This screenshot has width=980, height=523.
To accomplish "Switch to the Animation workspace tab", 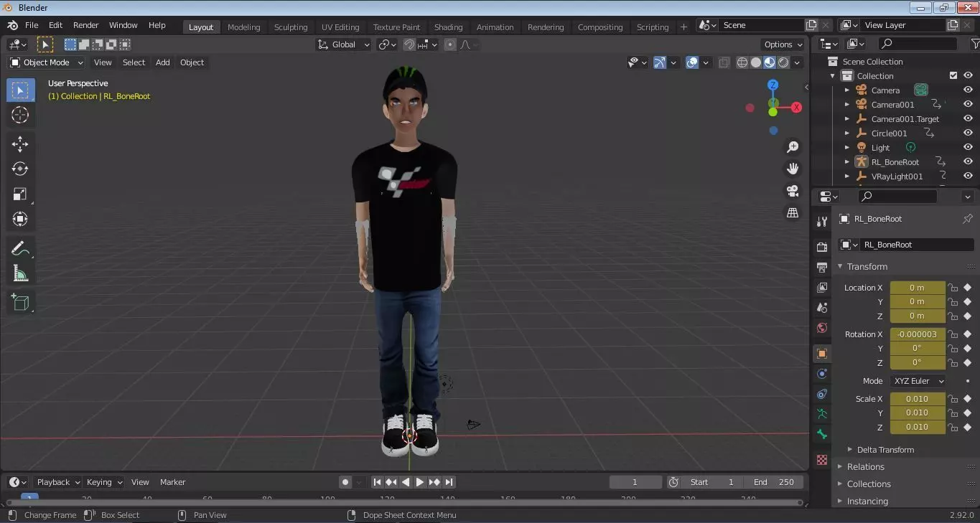I will coord(495,27).
